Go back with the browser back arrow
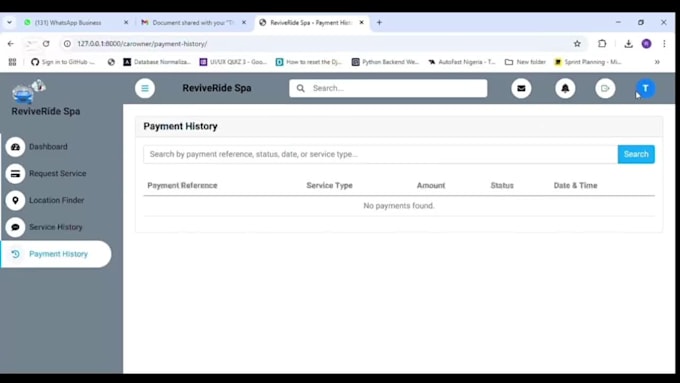 [11, 44]
